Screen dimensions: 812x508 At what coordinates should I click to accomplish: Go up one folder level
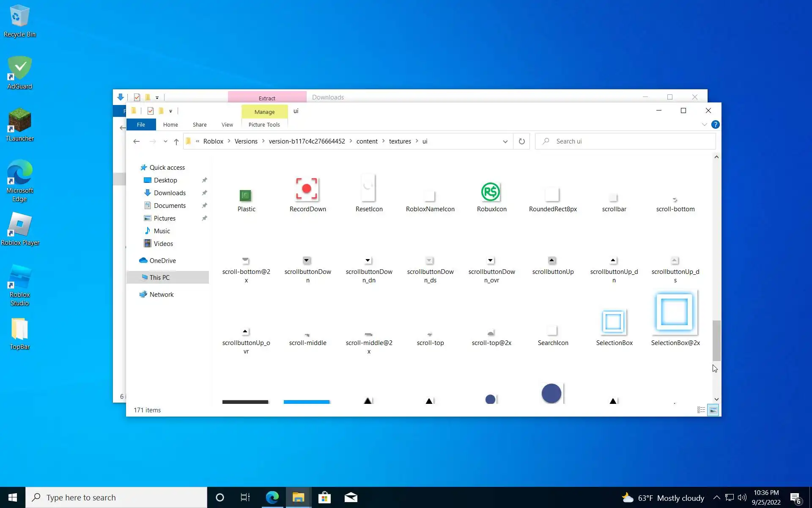(176, 142)
